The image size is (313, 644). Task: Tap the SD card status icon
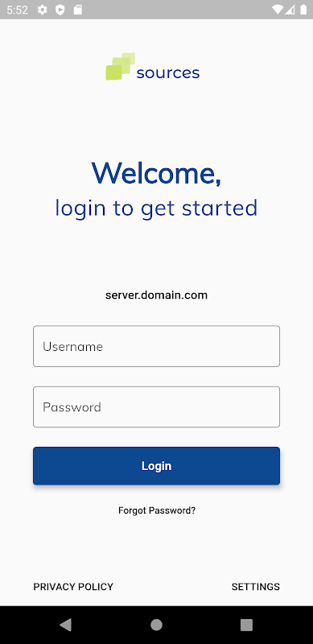pos(77,10)
